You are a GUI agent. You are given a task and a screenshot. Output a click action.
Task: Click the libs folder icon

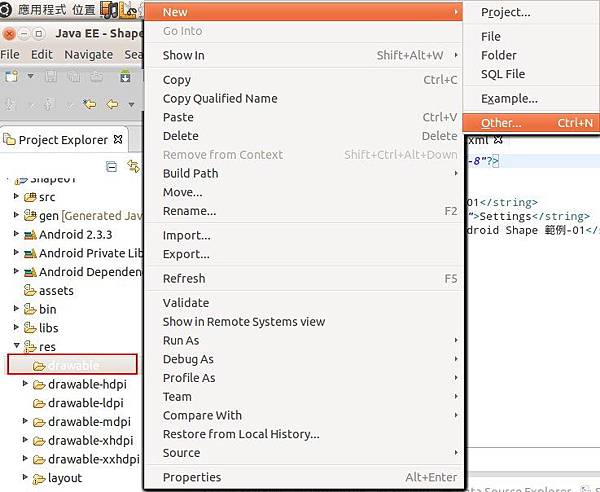(x=30, y=328)
